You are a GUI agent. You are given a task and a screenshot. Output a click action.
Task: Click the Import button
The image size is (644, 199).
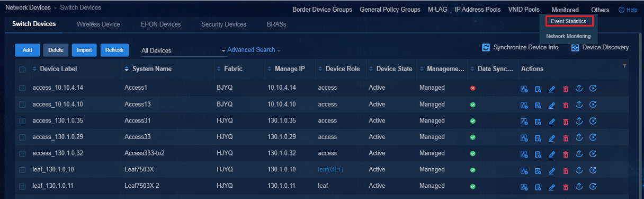(x=84, y=50)
